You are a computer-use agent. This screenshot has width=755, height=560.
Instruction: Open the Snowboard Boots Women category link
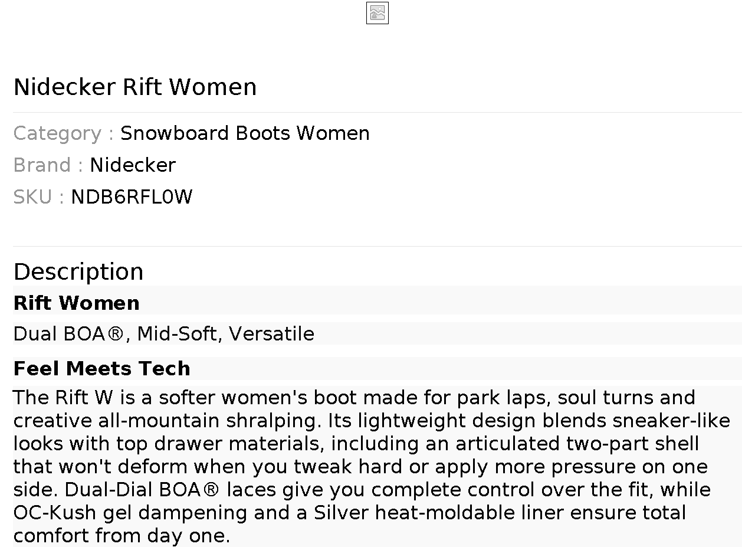(245, 133)
